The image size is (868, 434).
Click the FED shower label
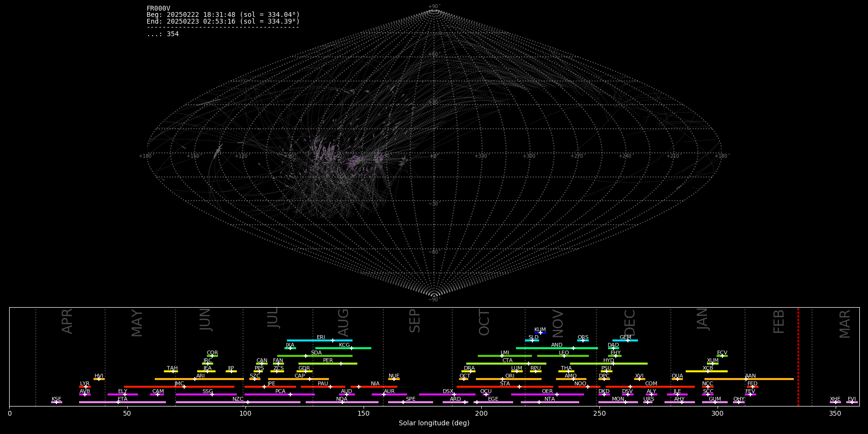[x=752, y=384]
